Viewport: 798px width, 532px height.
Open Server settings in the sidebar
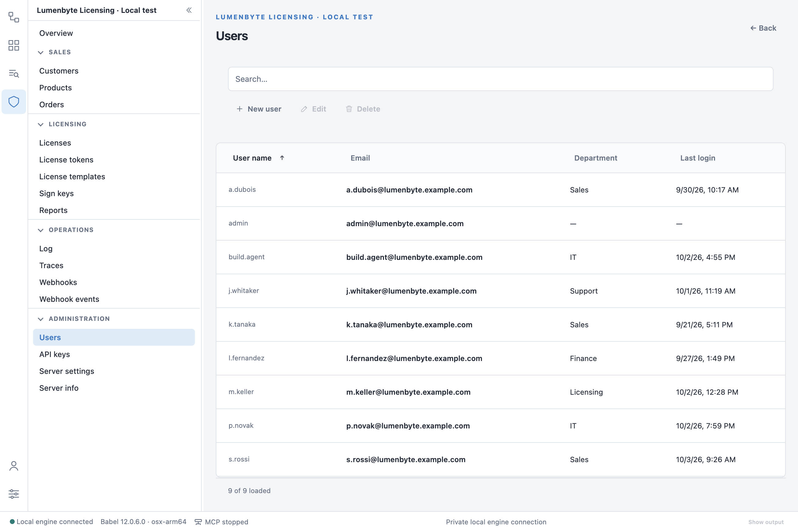(x=66, y=371)
